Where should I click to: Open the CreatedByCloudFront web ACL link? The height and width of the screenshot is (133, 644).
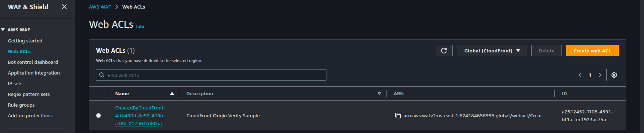(140, 116)
